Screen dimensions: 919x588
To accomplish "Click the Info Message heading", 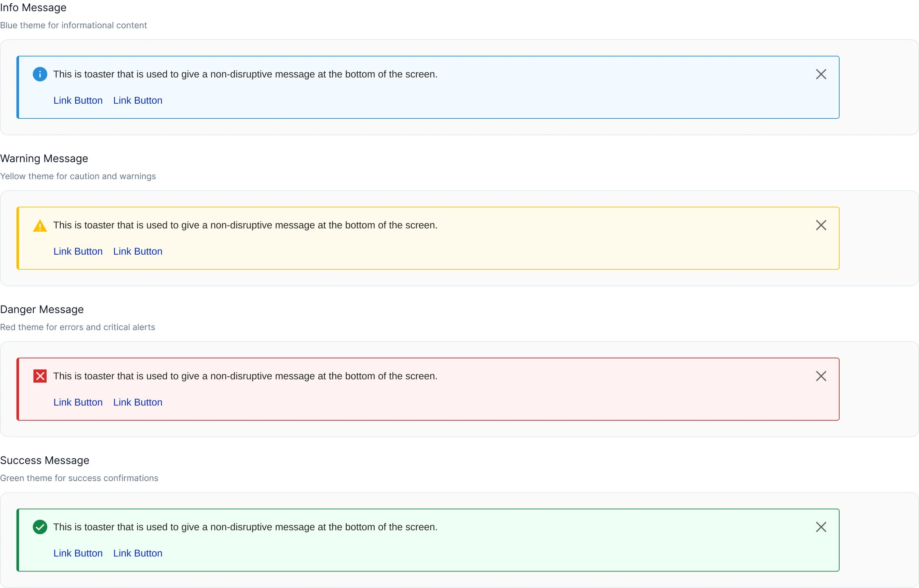I will [x=33, y=8].
